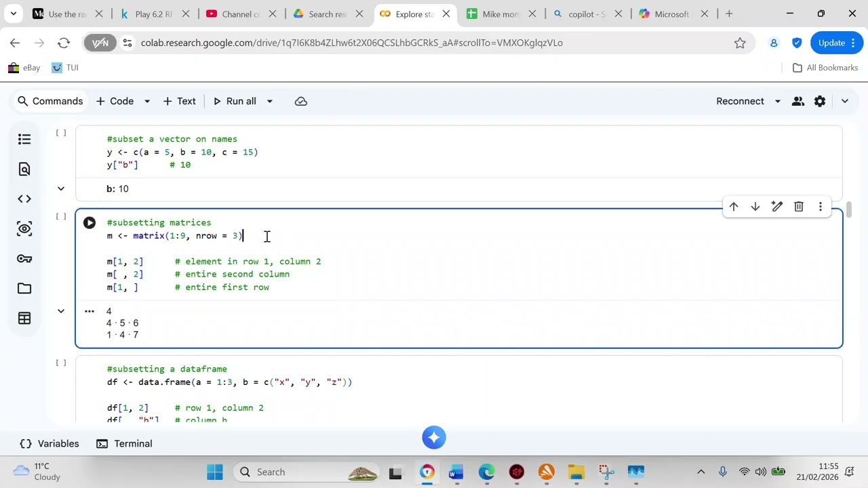
Task: Go back in browser history
Action: [x=15, y=43]
